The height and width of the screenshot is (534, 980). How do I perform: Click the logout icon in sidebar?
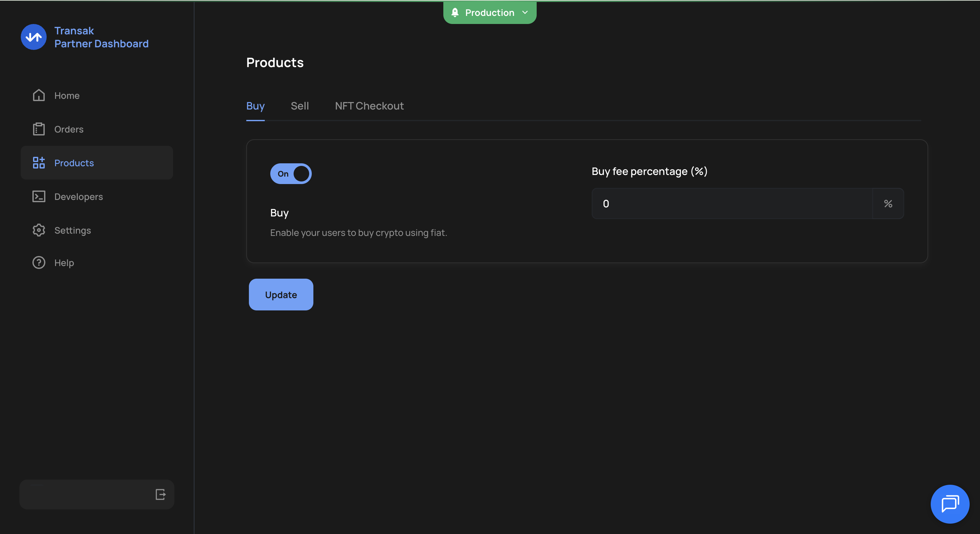point(160,494)
